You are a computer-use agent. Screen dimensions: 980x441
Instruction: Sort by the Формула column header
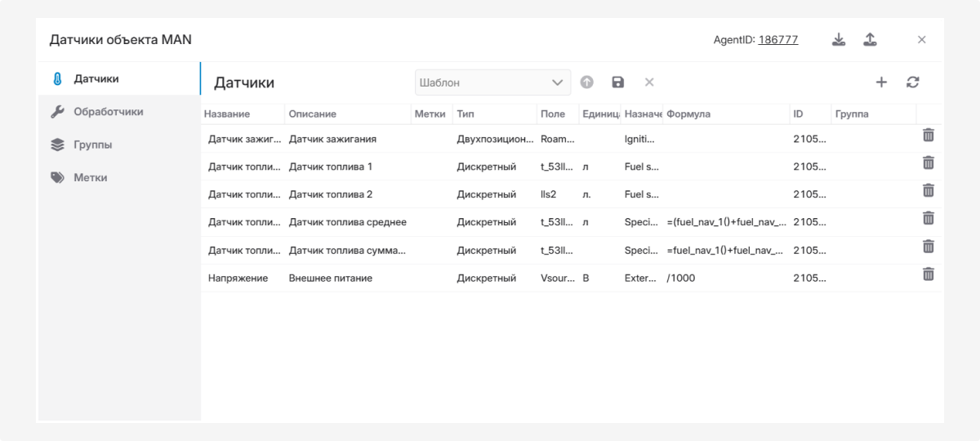click(x=688, y=114)
